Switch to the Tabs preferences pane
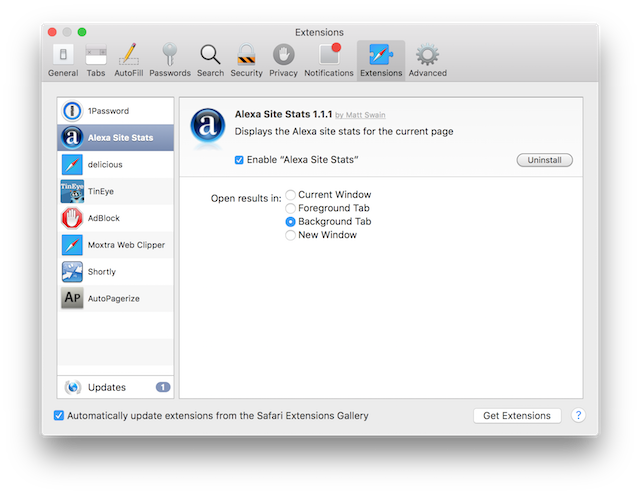This screenshot has height=495, width=640. 96,59
